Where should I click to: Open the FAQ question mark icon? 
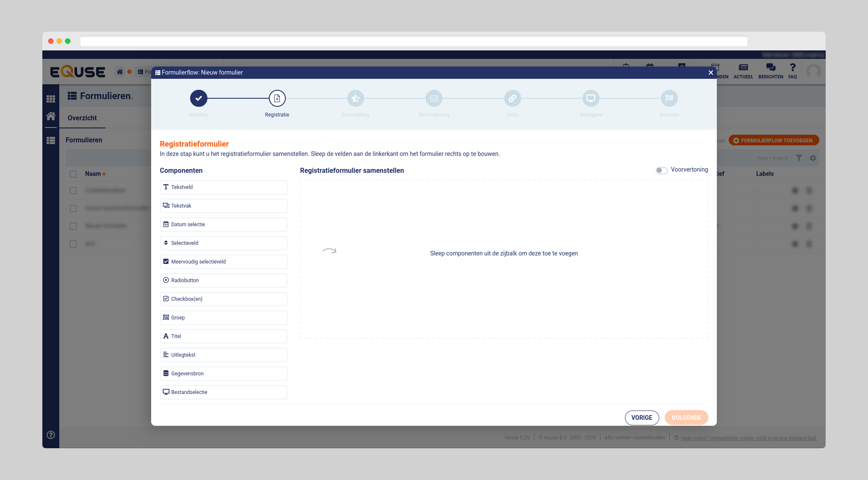tap(793, 67)
